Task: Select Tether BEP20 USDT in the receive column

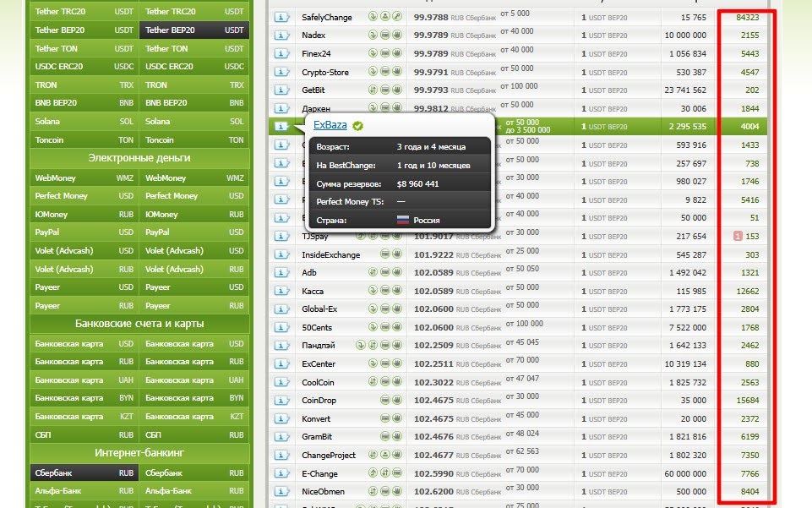Action: coord(194,30)
